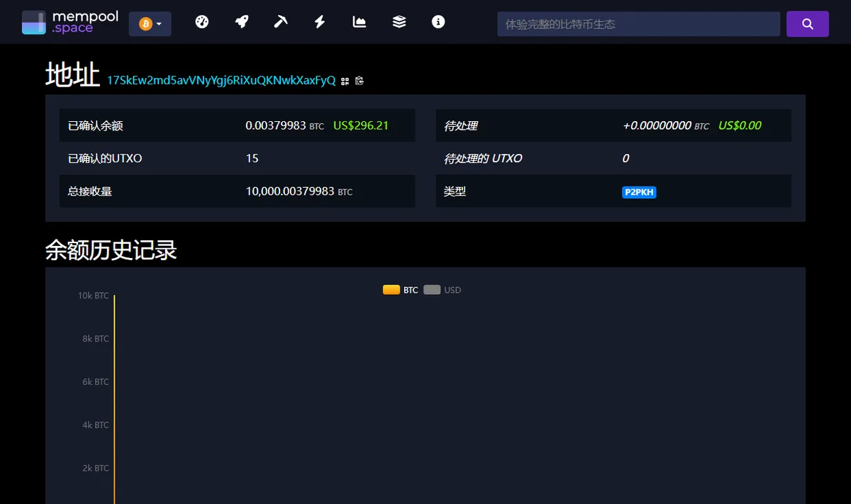Click the 4k BTC axis label

coord(96,425)
